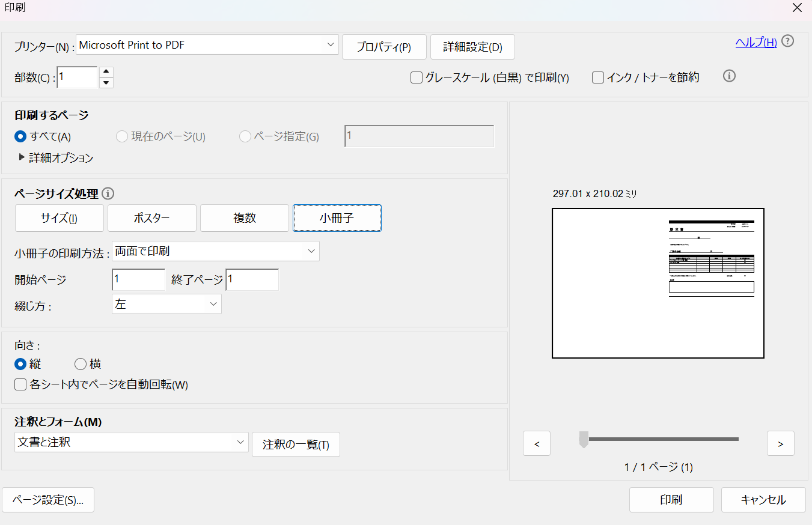Open the ヘルプ link
This screenshot has height=525, width=812.
(x=756, y=42)
